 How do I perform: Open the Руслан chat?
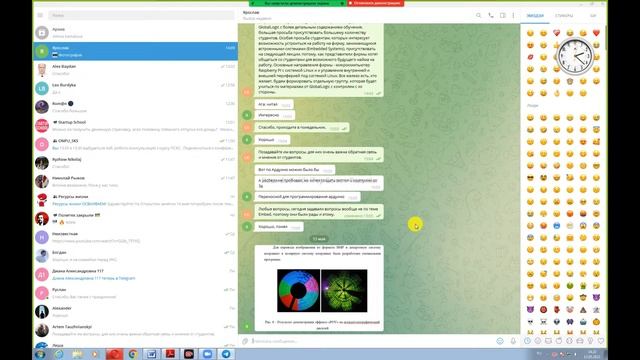coord(136,293)
